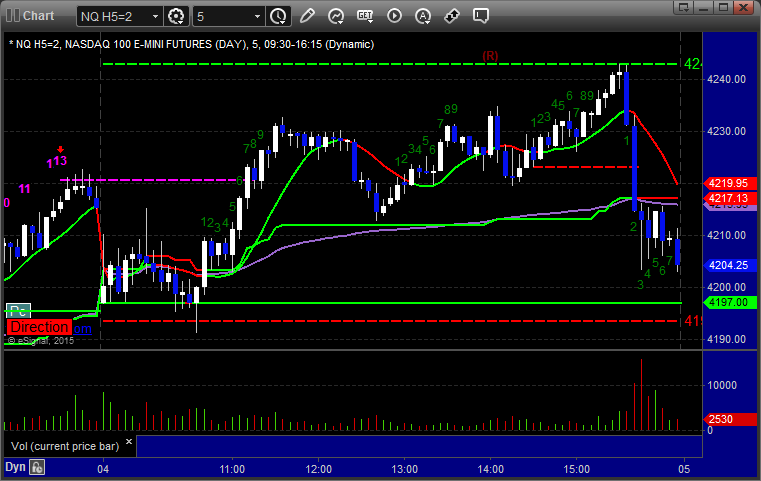Screen dimensions: 761x481
Task: Click the 13:00 time axis label
Action: tap(405, 469)
